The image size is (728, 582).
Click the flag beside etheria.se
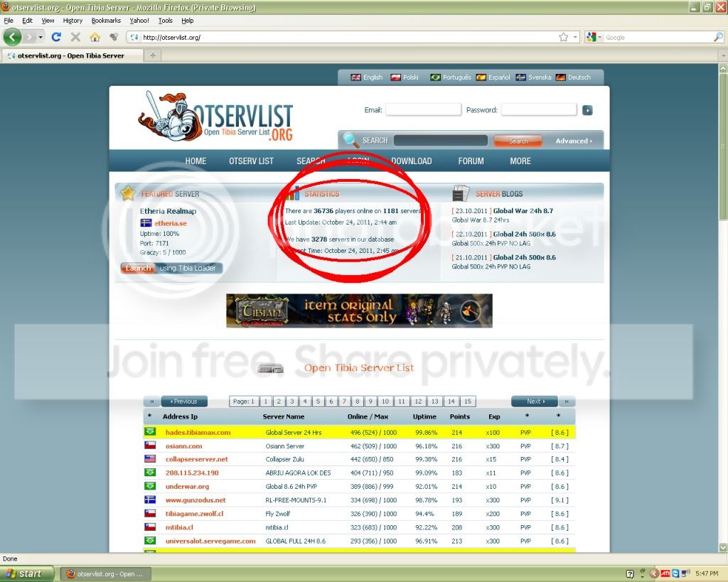(x=146, y=222)
